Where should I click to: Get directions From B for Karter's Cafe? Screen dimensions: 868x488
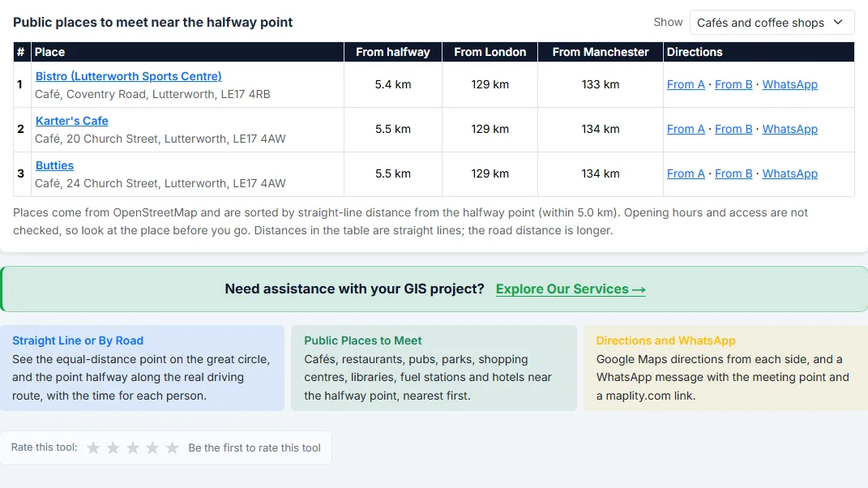pyautogui.click(x=733, y=129)
